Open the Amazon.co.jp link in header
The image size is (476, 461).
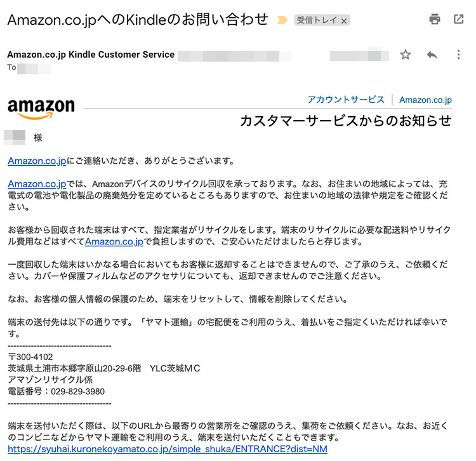click(425, 100)
